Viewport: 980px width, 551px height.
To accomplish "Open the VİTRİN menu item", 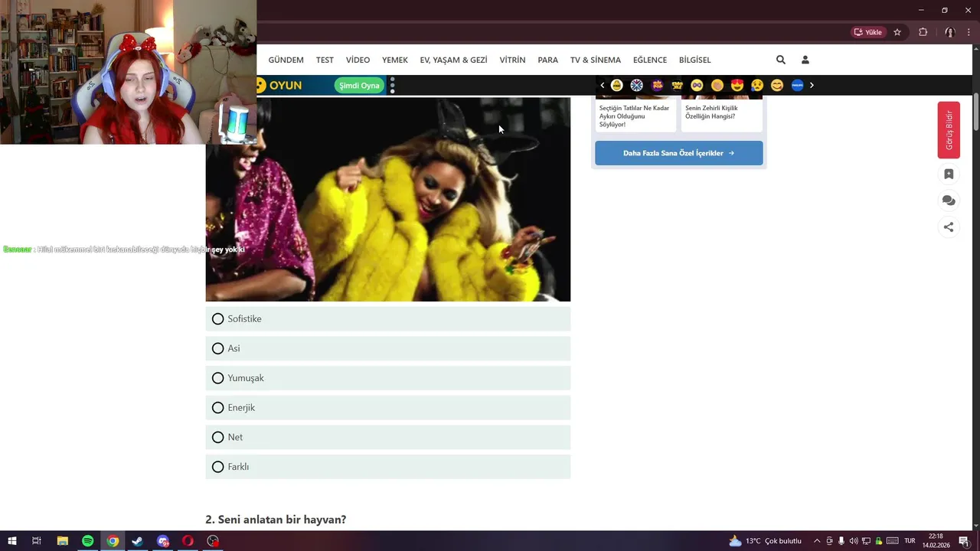I will (x=512, y=60).
